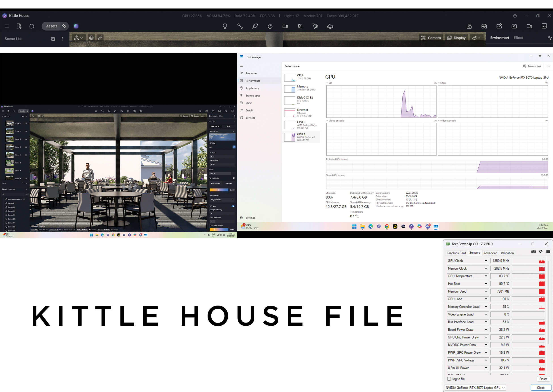
Task: Click the purple sphere icon in enlarged header strip
Action: [76, 26]
